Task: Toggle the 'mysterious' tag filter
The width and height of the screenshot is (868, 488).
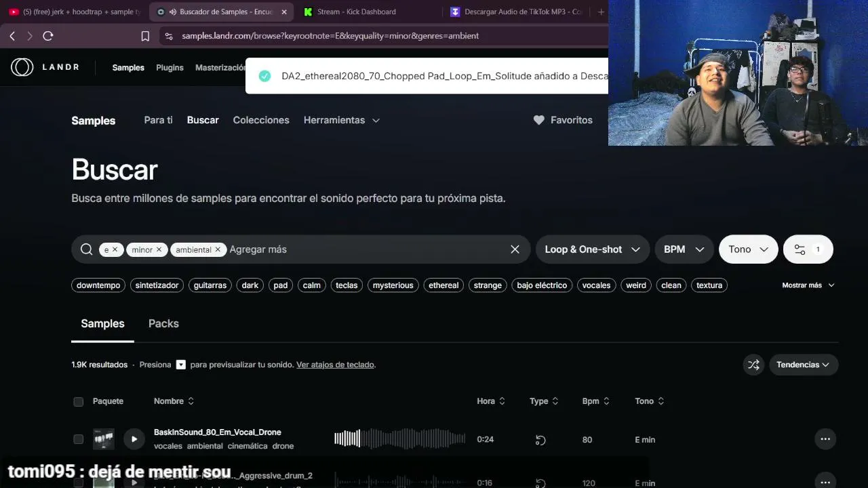Action: pyautogui.click(x=393, y=285)
